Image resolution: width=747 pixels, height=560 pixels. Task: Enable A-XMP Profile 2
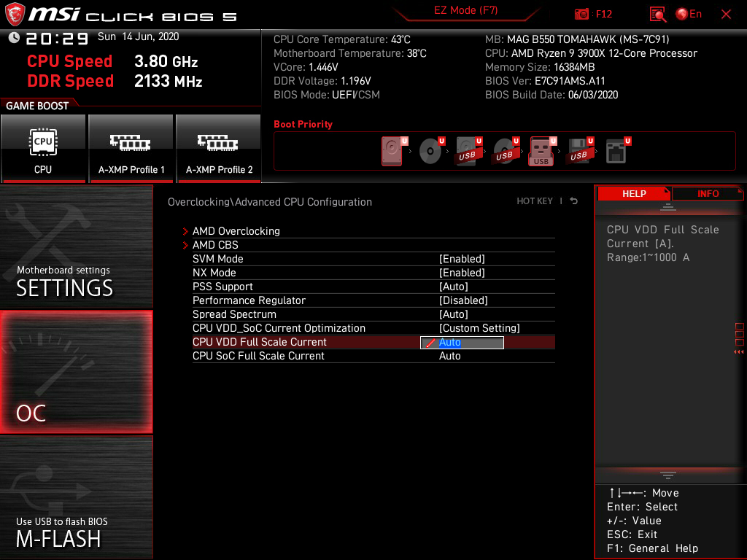219,149
